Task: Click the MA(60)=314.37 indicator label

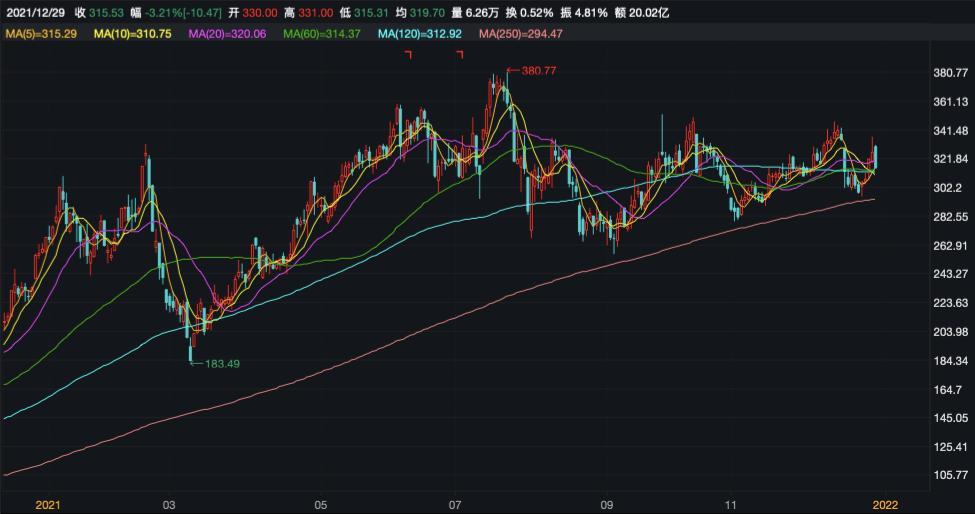Action: pos(321,34)
